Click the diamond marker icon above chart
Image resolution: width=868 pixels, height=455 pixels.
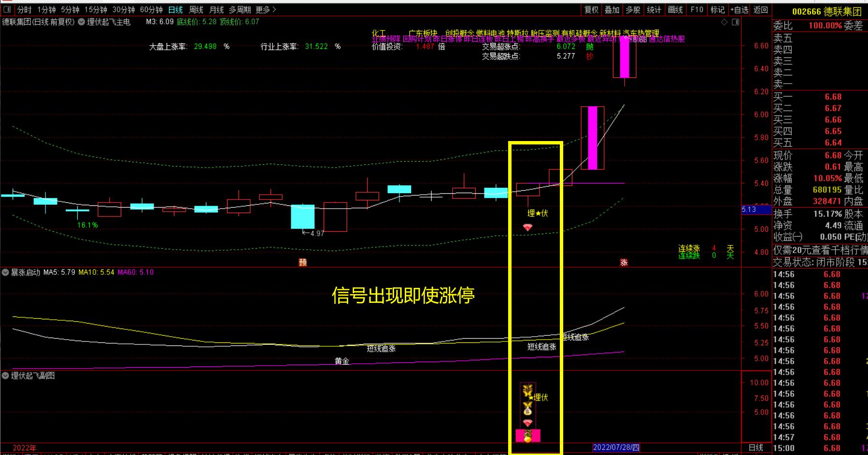[x=724, y=22]
